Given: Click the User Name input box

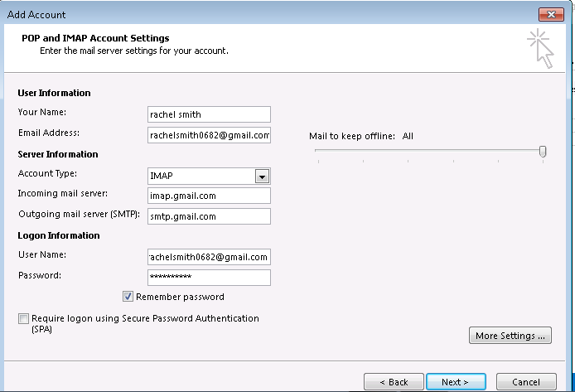Looking at the screenshot, I should 209,257.
